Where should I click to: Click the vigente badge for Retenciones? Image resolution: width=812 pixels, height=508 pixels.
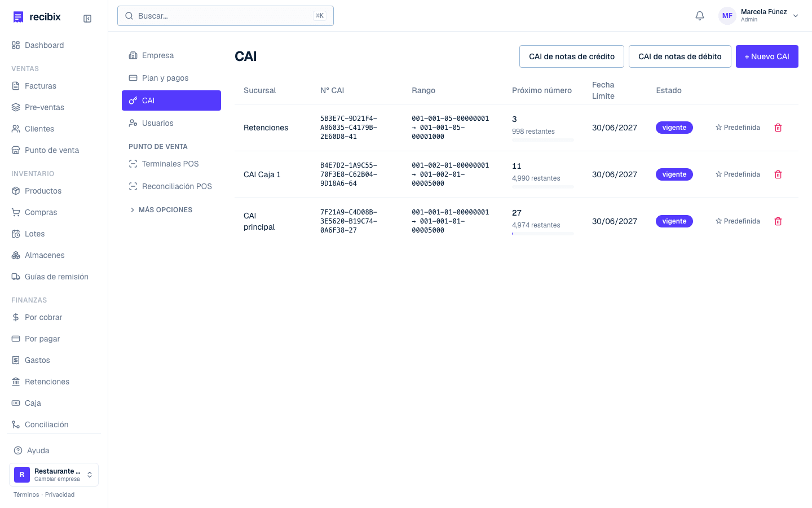point(674,128)
